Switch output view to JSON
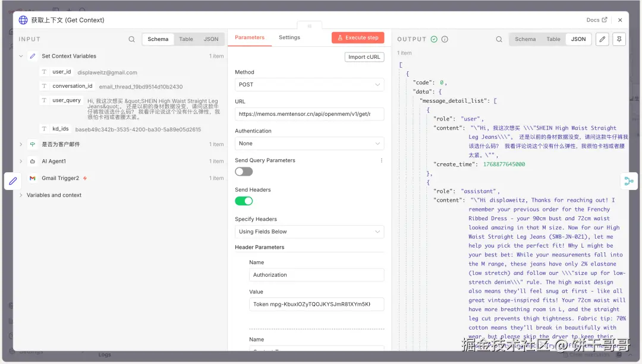This screenshot has width=642, height=364. pyautogui.click(x=578, y=39)
